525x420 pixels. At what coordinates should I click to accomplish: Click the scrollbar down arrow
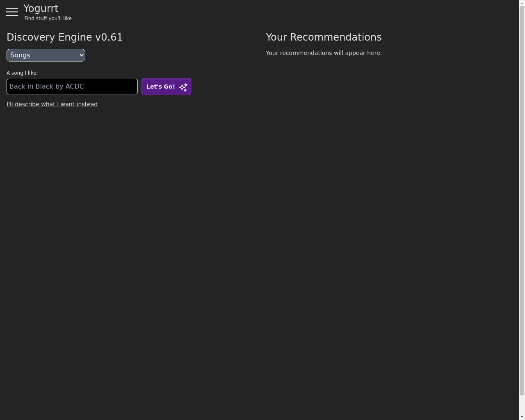(522, 417)
